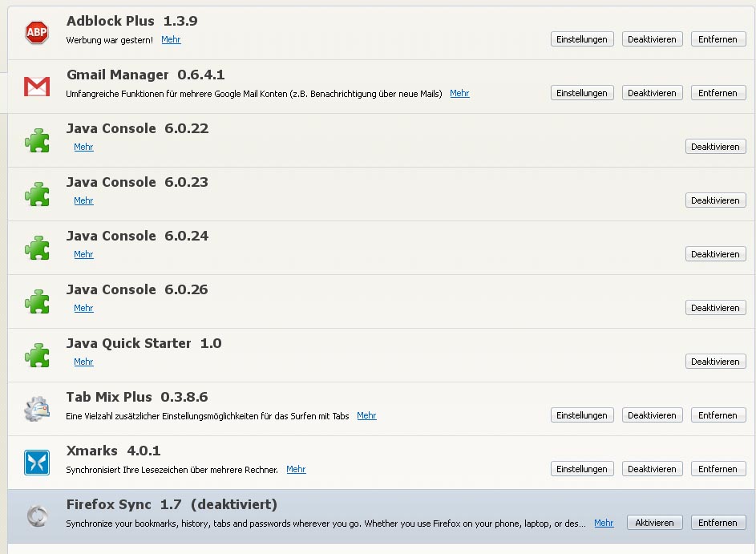This screenshot has width=756, height=554.
Task: Click the Tab Mix Plus gear icon
Action: (x=37, y=409)
